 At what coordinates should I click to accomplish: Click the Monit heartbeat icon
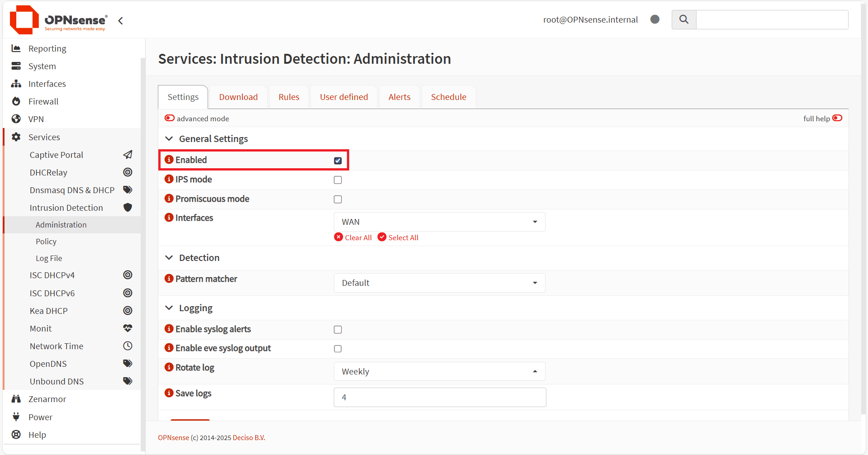(128, 328)
